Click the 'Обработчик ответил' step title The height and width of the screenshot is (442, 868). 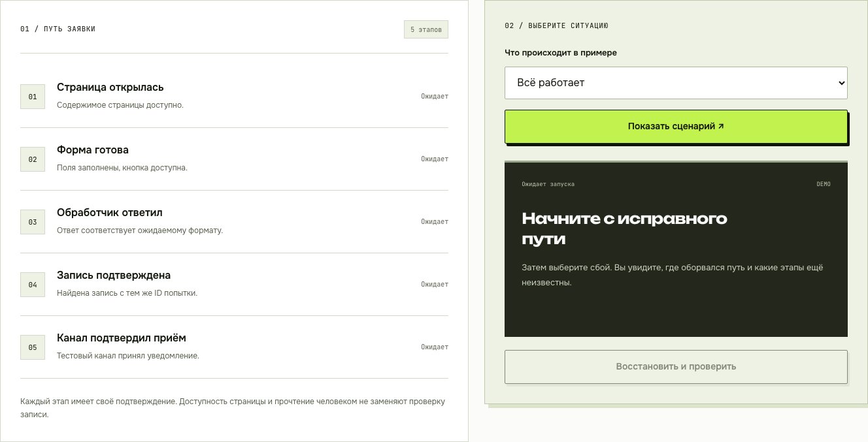[x=110, y=213]
